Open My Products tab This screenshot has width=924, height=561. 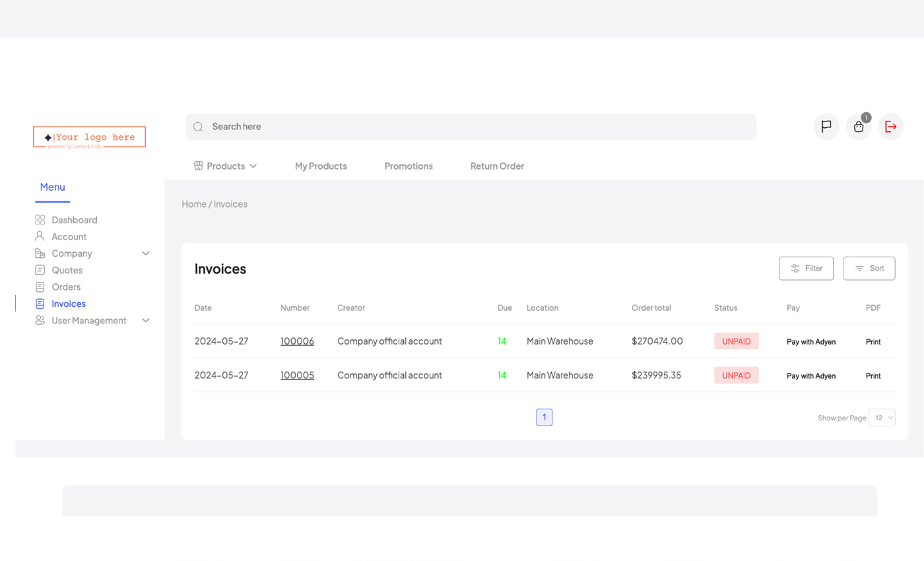[x=321, y=166]
